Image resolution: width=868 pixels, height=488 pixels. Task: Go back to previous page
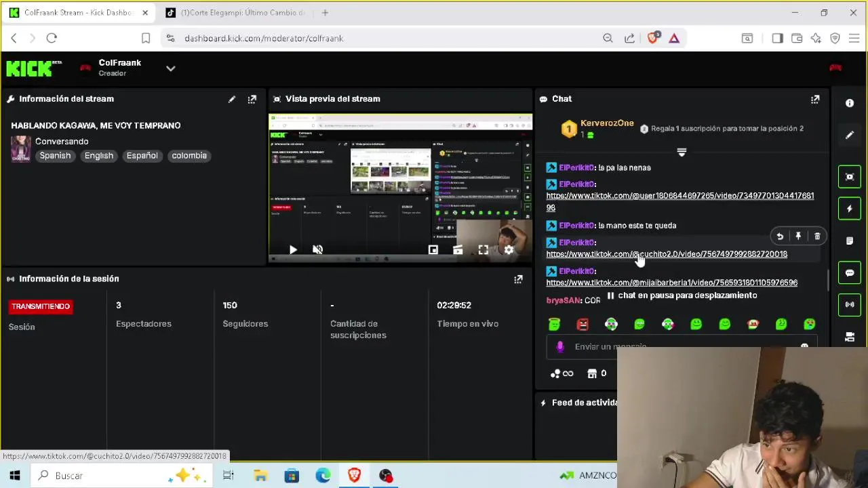click(x=14, y=39)
